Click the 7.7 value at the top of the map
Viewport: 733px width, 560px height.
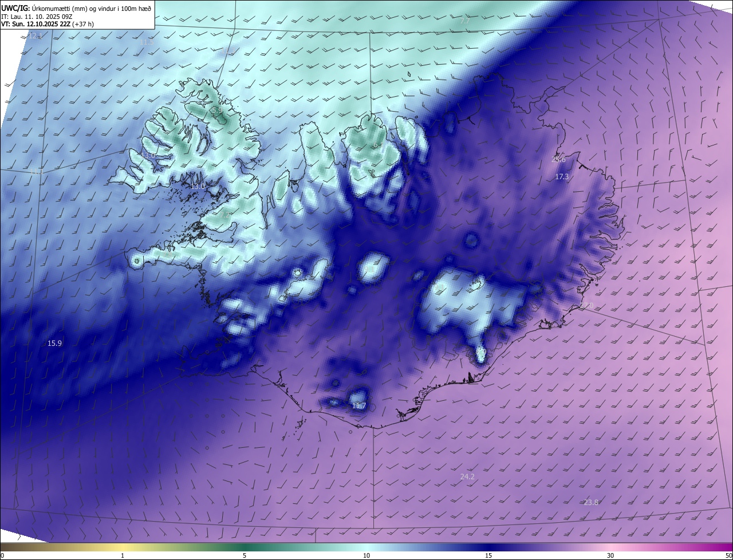point(465,21)
